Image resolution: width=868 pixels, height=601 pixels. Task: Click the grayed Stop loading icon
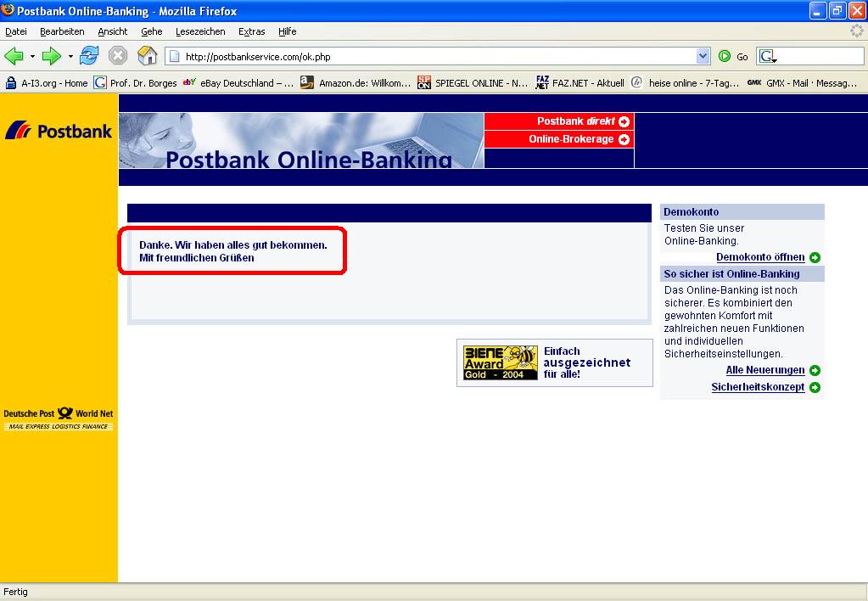(117, 56)
